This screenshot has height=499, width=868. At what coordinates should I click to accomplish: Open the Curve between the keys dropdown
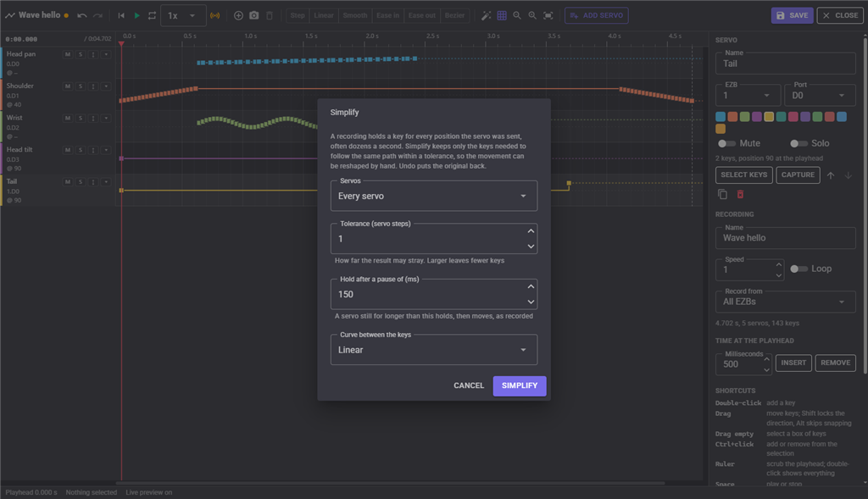(x=434, y=350)
